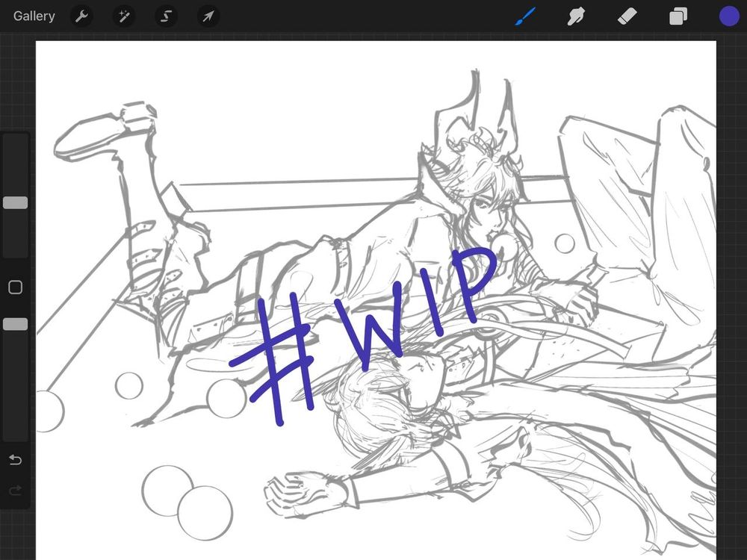The image size is (747, 560).
Task: Open the Actions wrench menu
Action: click(x=81, y=16)
